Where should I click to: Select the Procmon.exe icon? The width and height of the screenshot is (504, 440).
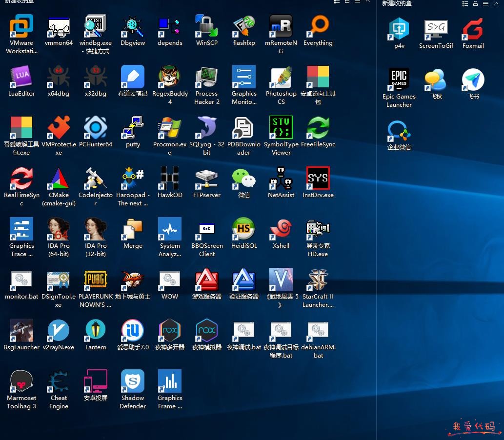coord(170,127)
